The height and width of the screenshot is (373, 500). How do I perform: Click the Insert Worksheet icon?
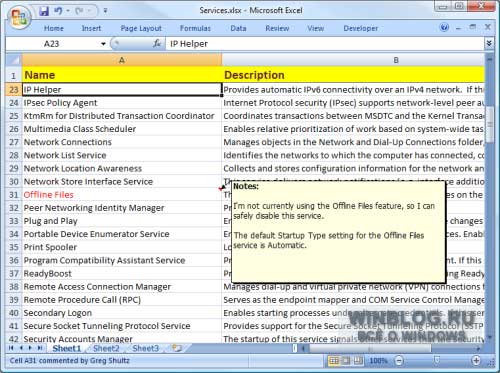click(177, 348)
